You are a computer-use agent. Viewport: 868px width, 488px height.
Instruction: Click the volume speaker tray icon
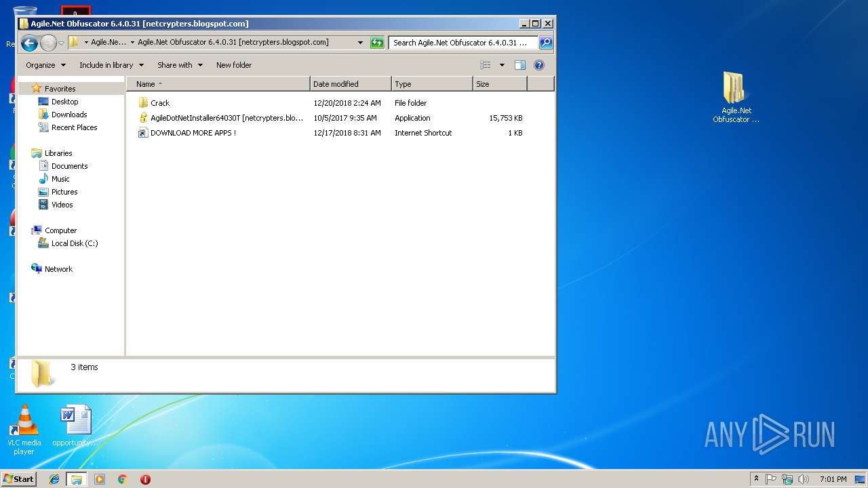(x=804, y=479)
